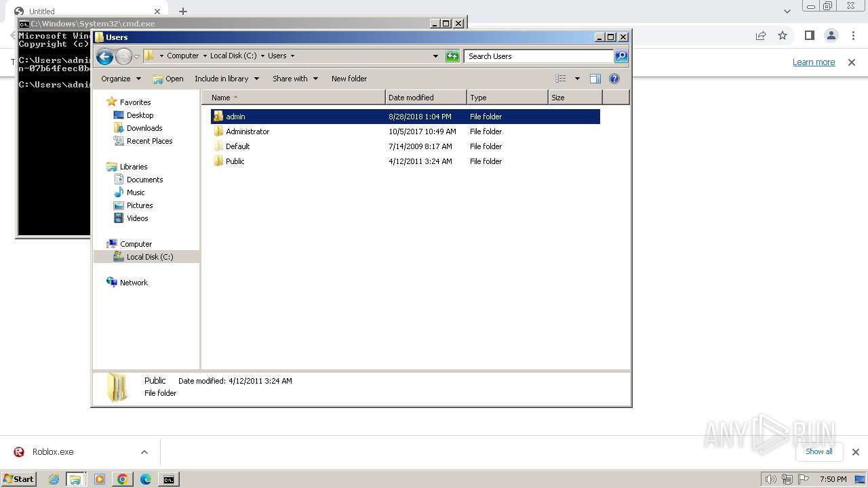
Task: Click Show all downloads button
Action: [819, 451]
